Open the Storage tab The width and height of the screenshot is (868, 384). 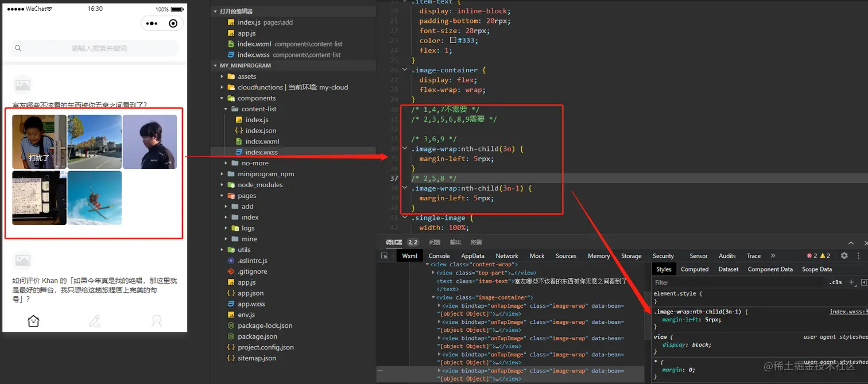(x=631, y=256)
